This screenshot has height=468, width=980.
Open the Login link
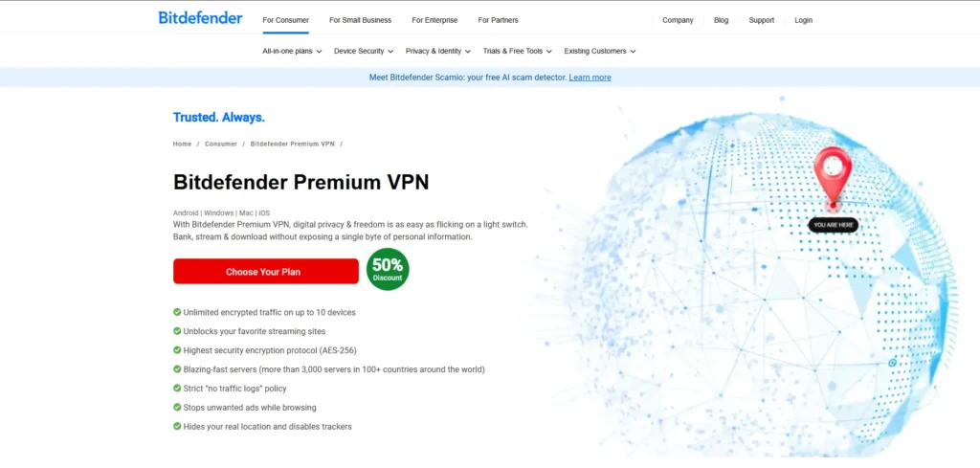(803, 20)
